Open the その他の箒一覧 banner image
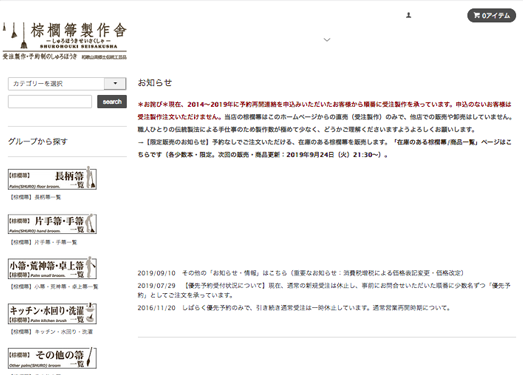This screenshot has width=523, height=375. pyautogui.click(x=52, y=358)
